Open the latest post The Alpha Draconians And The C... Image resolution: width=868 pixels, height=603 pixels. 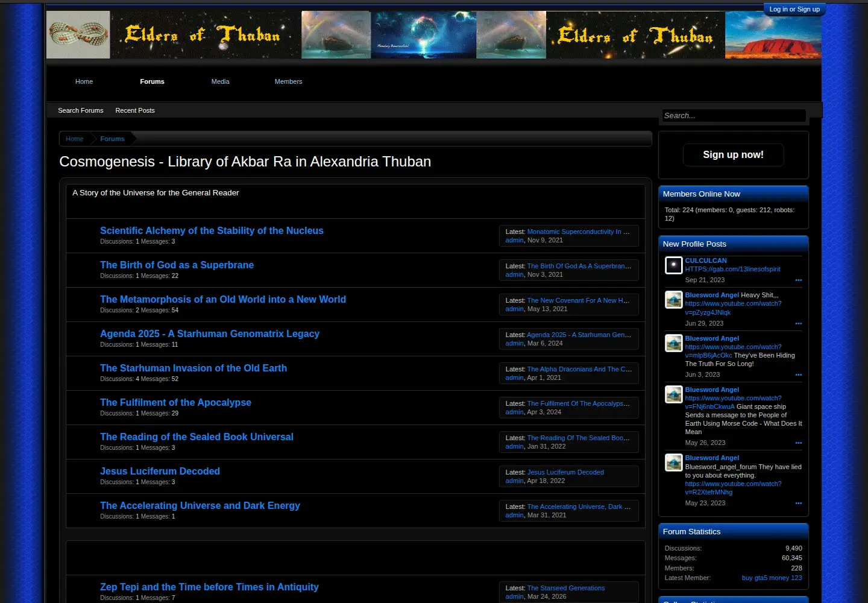click(x=579, y=369)
